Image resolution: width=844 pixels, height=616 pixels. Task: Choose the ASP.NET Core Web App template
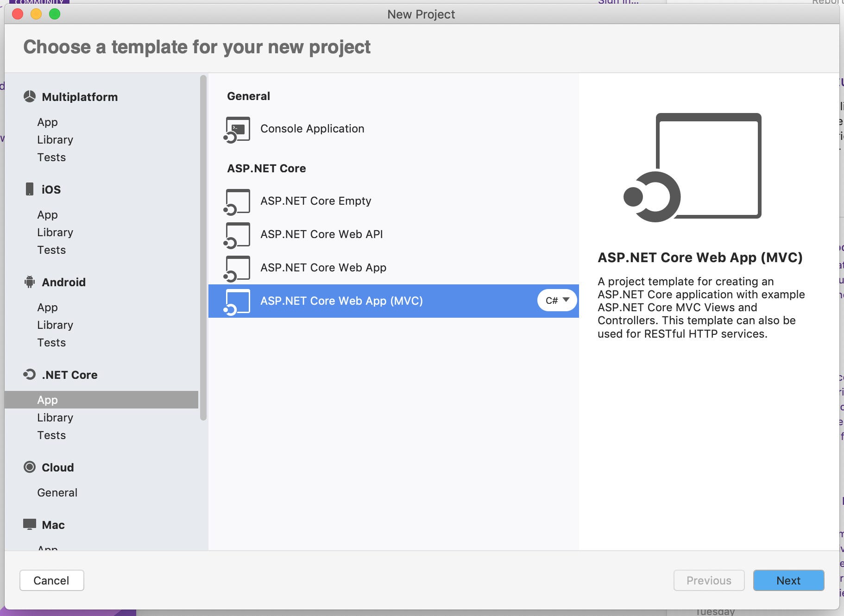(394, 268)
